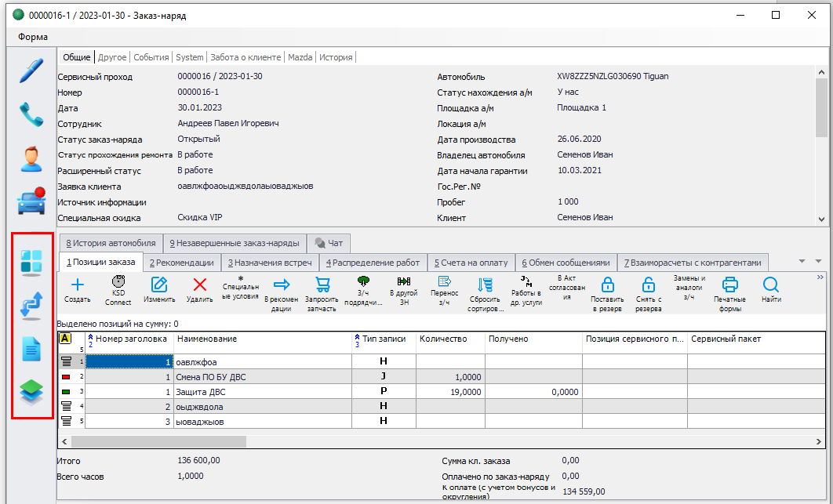Click the phone handset sidebar icon
833x504 pixels.
[x=31, y=114]
